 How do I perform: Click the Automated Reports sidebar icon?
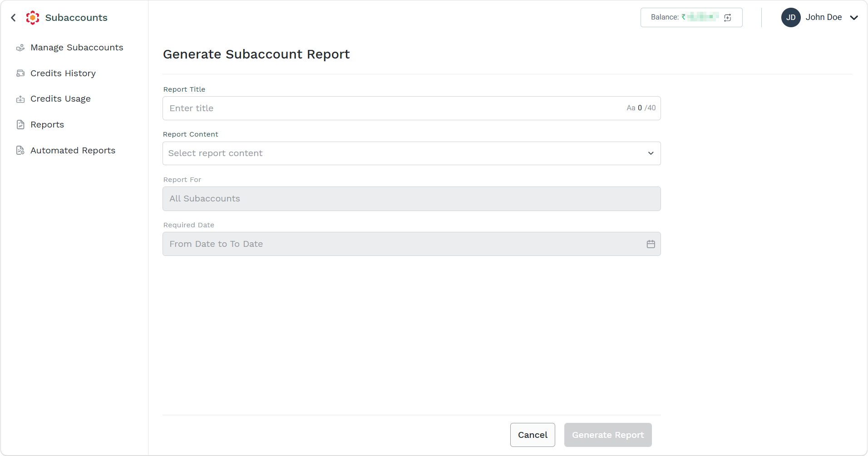[x=20, y=151]
